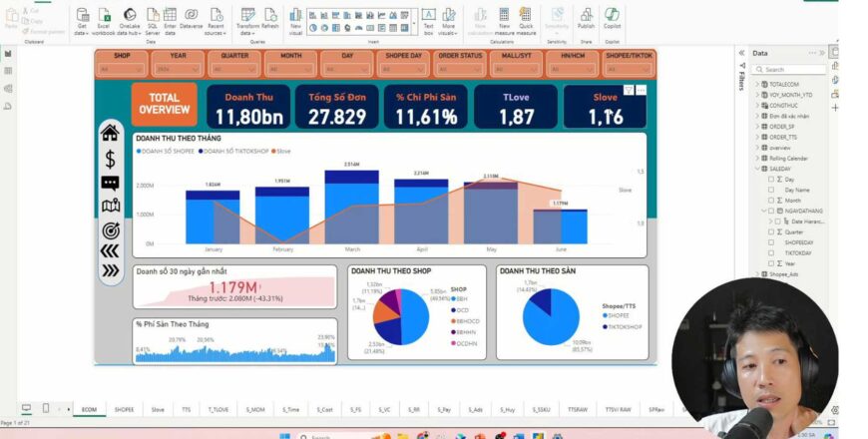868x439 pixels.
Task: Switch to Model view in left rail
Action: coord(8,88)
